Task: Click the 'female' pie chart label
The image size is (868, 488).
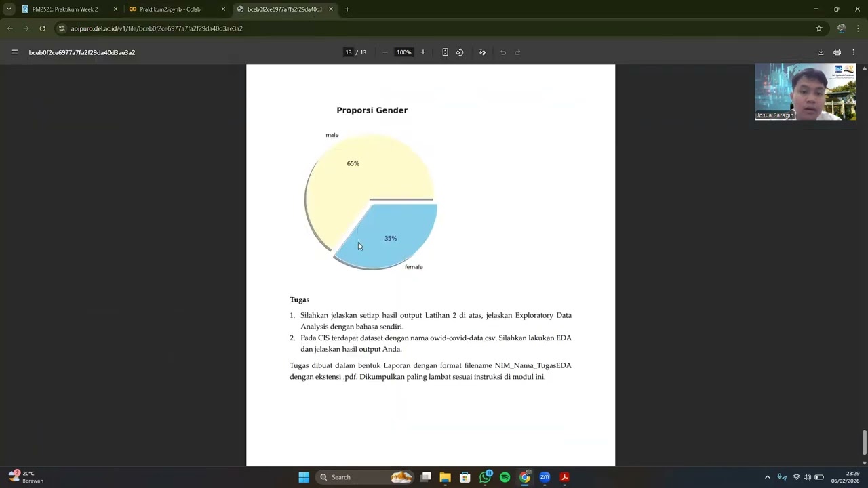Action: tap(414, 267)
